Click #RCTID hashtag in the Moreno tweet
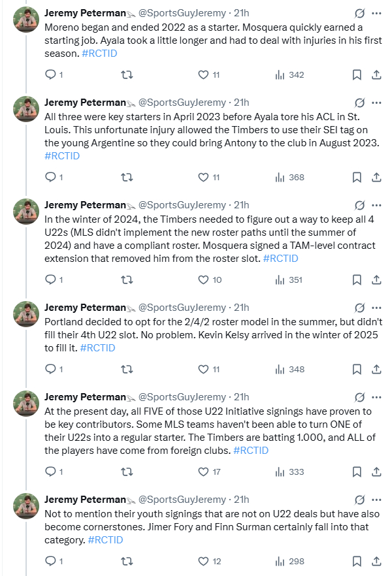This screenshot has height=576, width=392. 101,54
